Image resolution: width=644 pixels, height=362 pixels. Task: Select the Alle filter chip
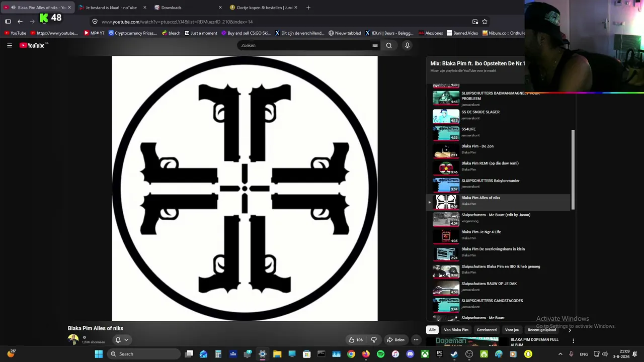click(432, 330)
